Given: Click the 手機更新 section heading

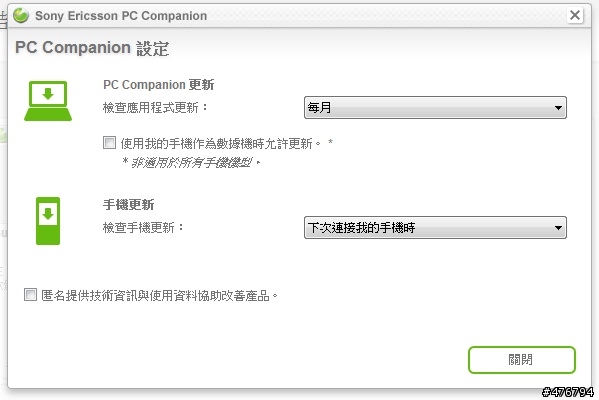Looking at the screenshot, I should (x=128, y=205).
